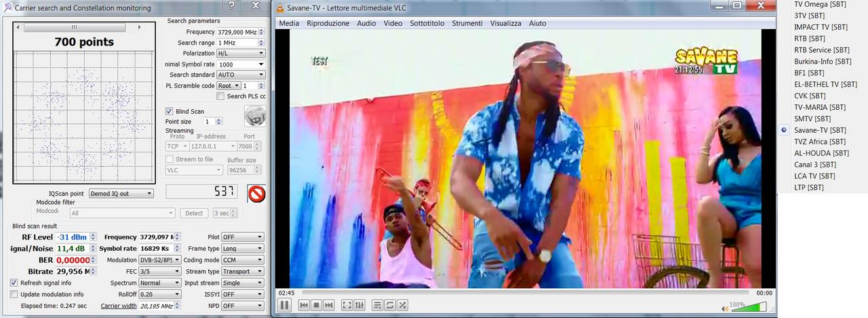Select Burkina-Info [SBT] channel

(x=823, y=61)
